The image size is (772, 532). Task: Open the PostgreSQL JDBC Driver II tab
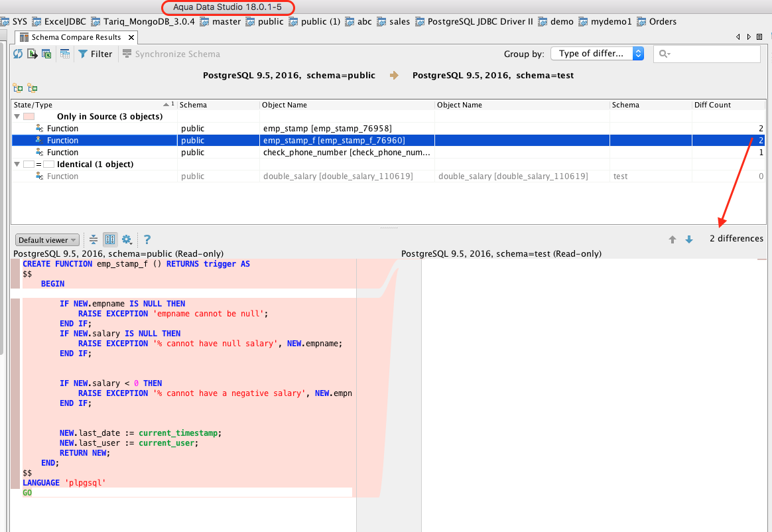click(474, 22)
